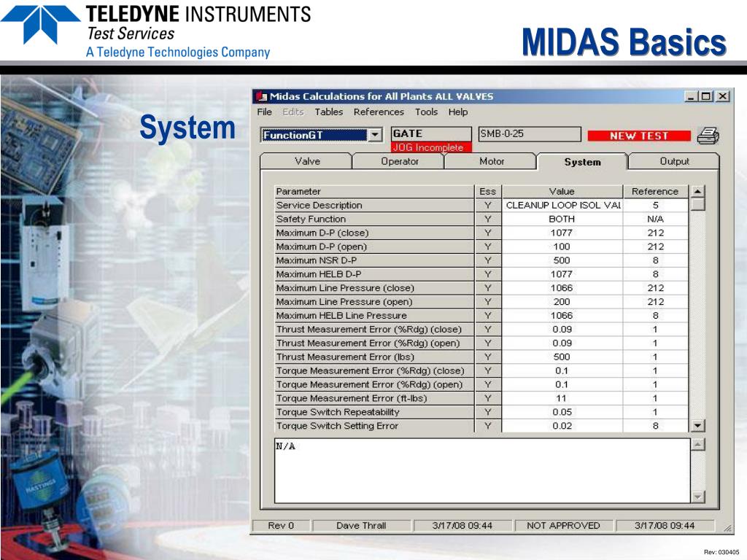Click the NEW TEST button
The width and height of the screenshot is (747, 560).
pyautogui.click(x=639, y=136)
